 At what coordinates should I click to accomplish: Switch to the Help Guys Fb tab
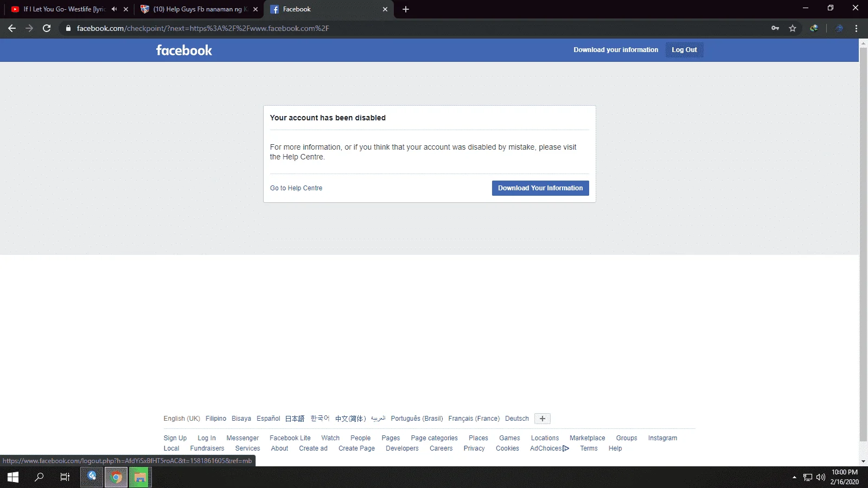click(x=200, y=9)
